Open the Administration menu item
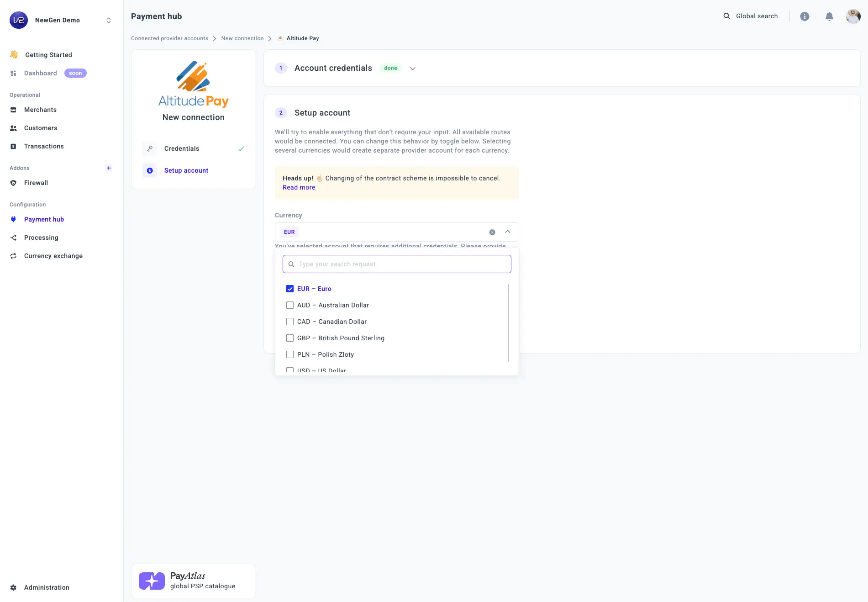This screenshot has height=602, width=868. point(47,587)
